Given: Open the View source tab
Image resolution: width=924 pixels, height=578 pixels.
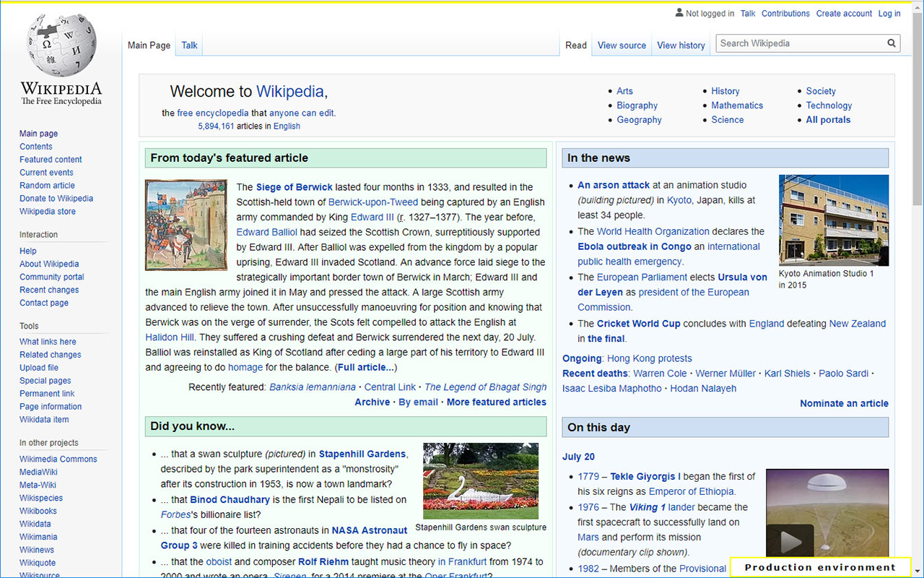Looking at the screenshot, I should [622, 45].
